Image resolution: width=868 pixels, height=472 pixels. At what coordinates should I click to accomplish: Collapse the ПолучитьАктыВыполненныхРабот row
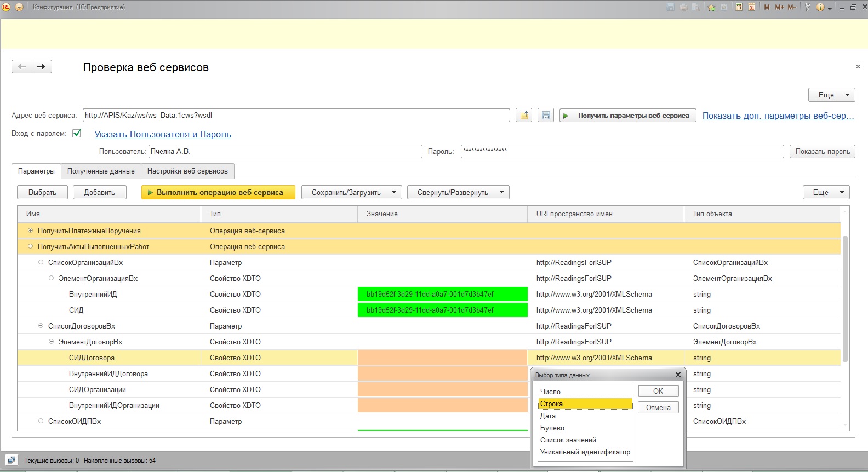coord(30,246)
